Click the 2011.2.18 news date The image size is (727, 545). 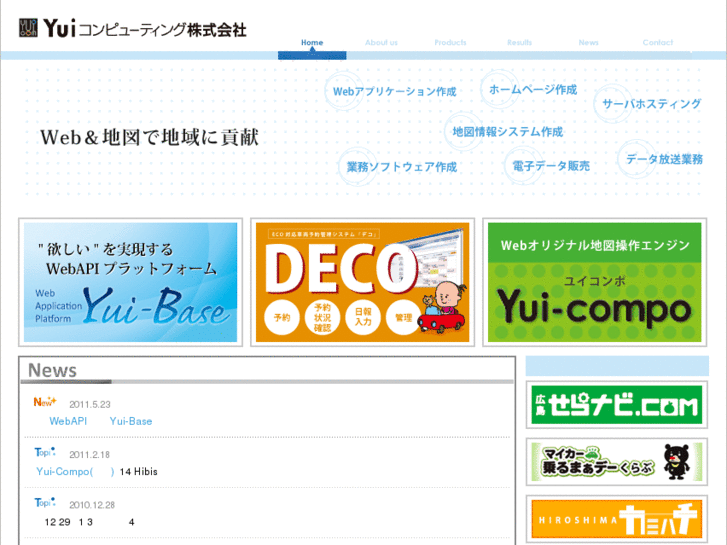coord(89,455)
